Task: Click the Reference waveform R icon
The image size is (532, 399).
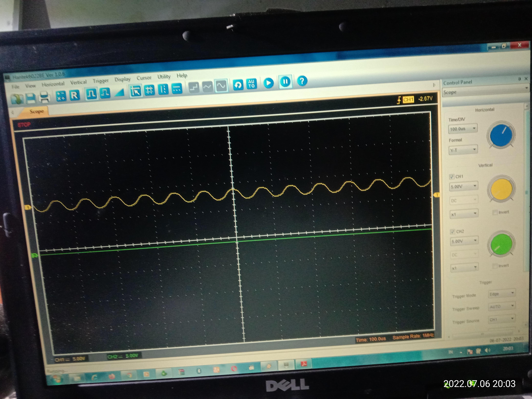Action: 74,95
